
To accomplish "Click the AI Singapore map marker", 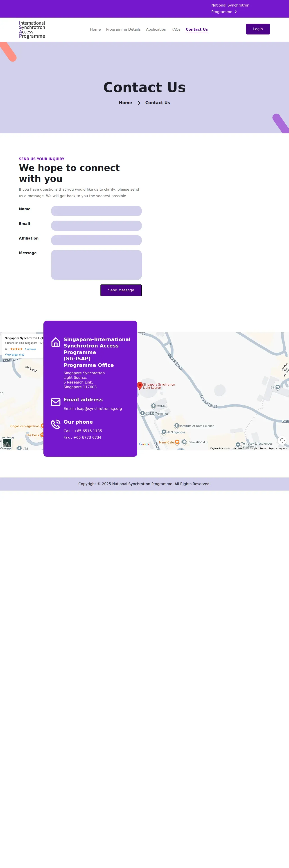I will click(x=164, y=432).
